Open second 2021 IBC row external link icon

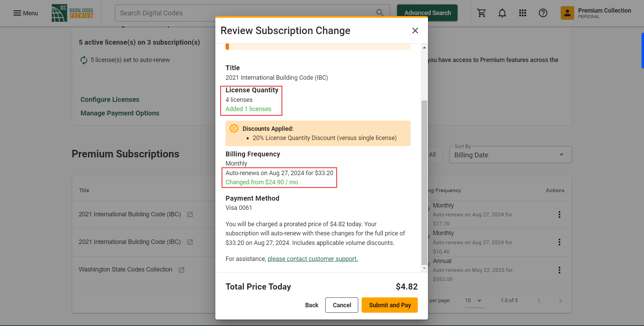click(190, 242)
